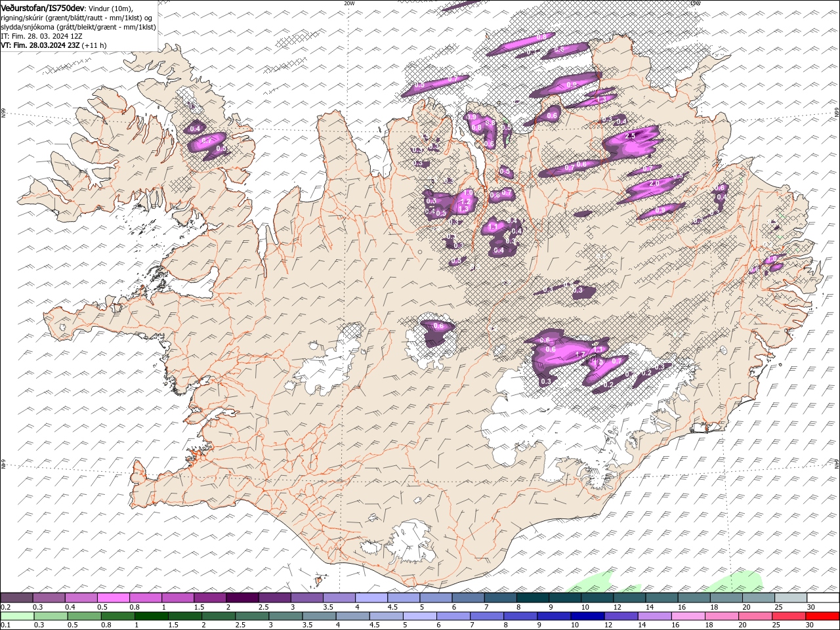Click the pale green "0.1" swatch starting the bottom legend row

pyautogui.click(x=17, y=616)
